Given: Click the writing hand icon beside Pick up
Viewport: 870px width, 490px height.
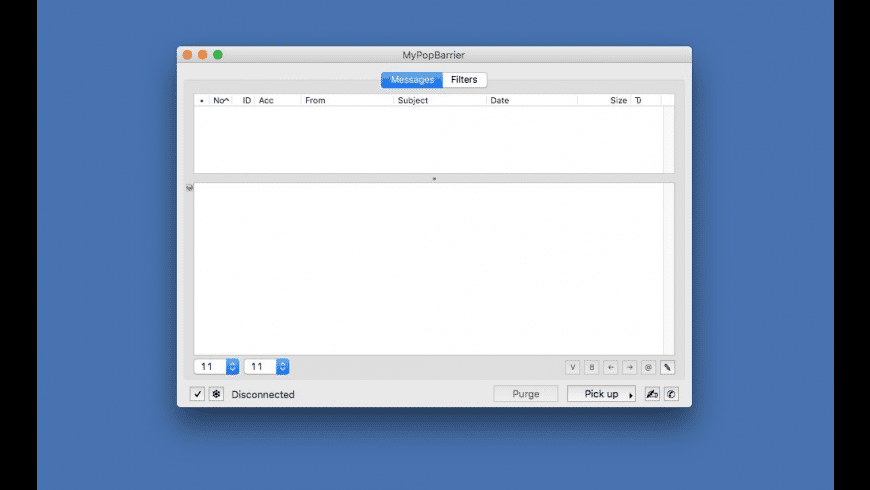Looking at the screenshot, I should [652, 394].
